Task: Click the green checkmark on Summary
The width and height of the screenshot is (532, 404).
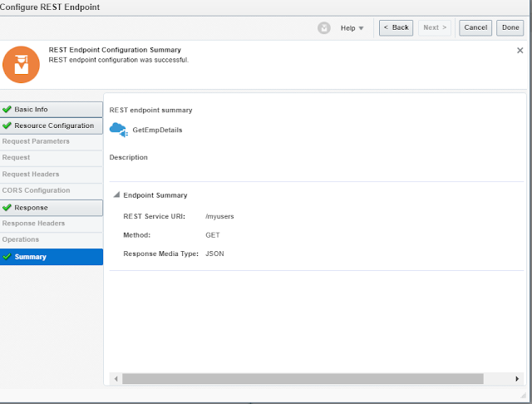Action: [x=7, y=256]
